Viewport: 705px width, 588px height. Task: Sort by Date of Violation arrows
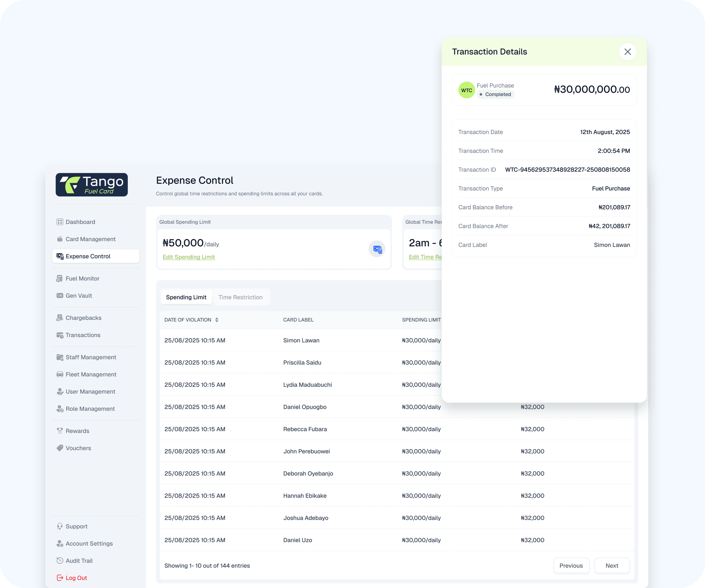(217, 320)
